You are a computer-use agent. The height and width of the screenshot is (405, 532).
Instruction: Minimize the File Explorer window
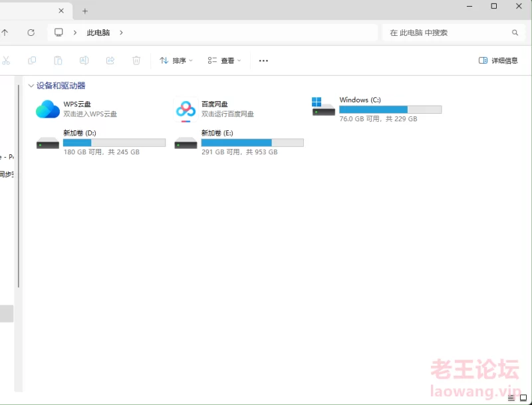click(x=469, y=7)
